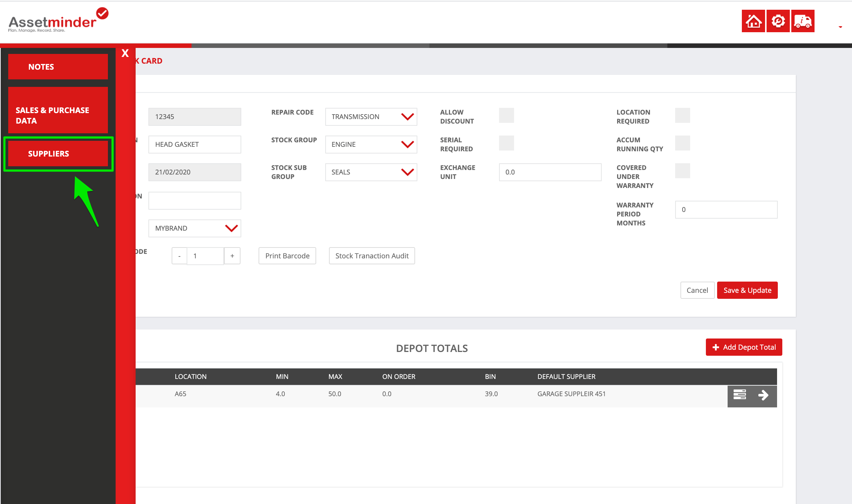Click the 4.0 min value cell
Viewport: 852px width, 504px height.
click(280, 394)
